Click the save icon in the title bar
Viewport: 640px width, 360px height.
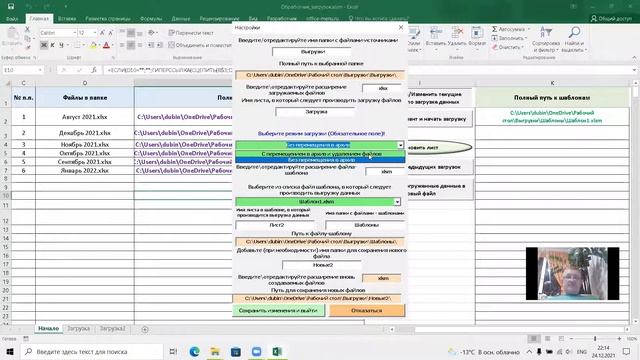[11, 7]
